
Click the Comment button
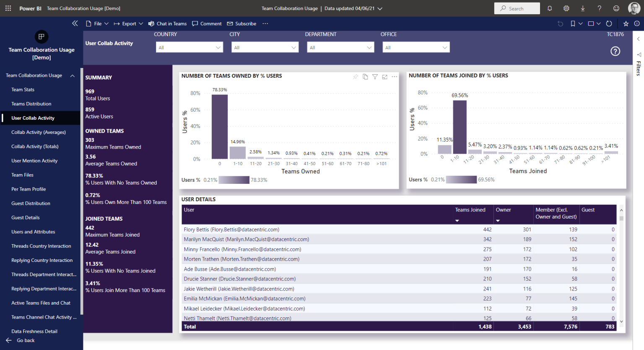click(x=207, y=24)
